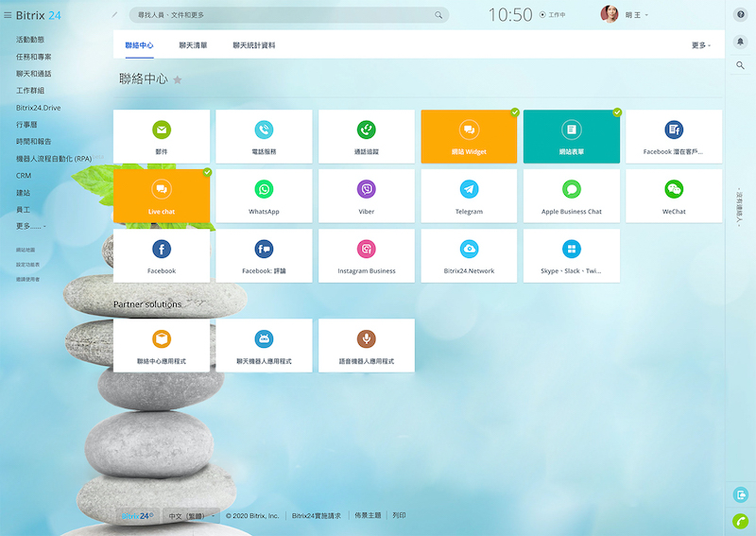Click the 佈景主題 footer link
The height and width of the screenshot is (536, 756).
click(368, 516)
